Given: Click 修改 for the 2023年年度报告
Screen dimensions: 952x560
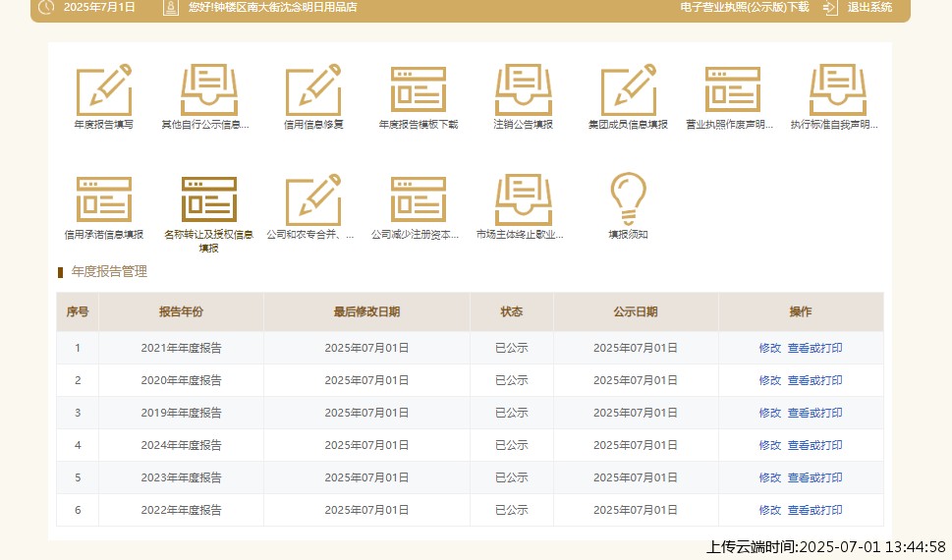Looking at the screenshot, I should click(x=770, y=477).
